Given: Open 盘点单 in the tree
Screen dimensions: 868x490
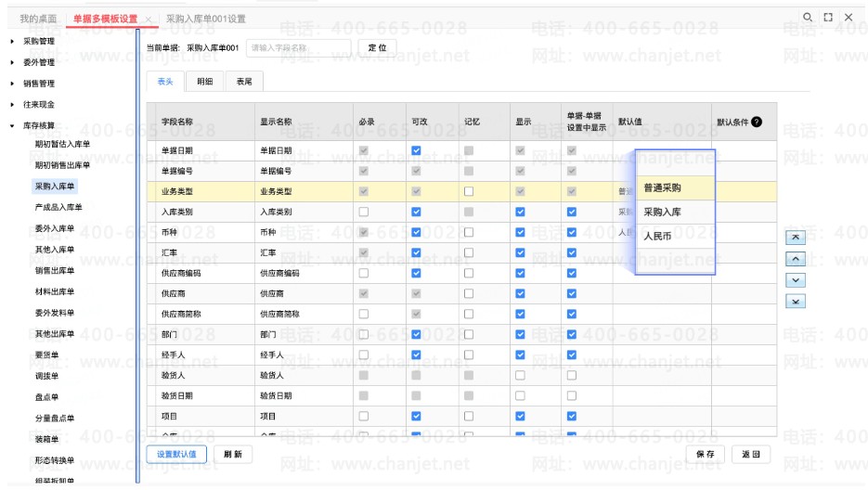Looking at the screenshot, I should (47, 397).
